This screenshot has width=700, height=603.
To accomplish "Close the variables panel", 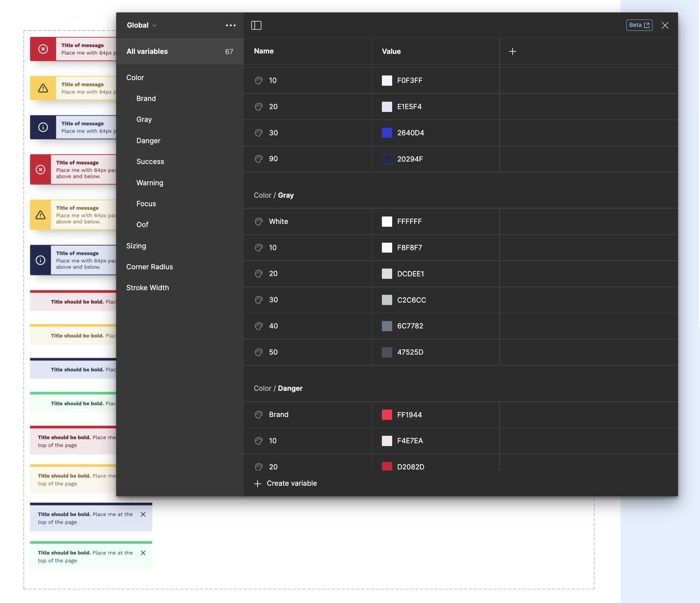I will pos(665,25).
